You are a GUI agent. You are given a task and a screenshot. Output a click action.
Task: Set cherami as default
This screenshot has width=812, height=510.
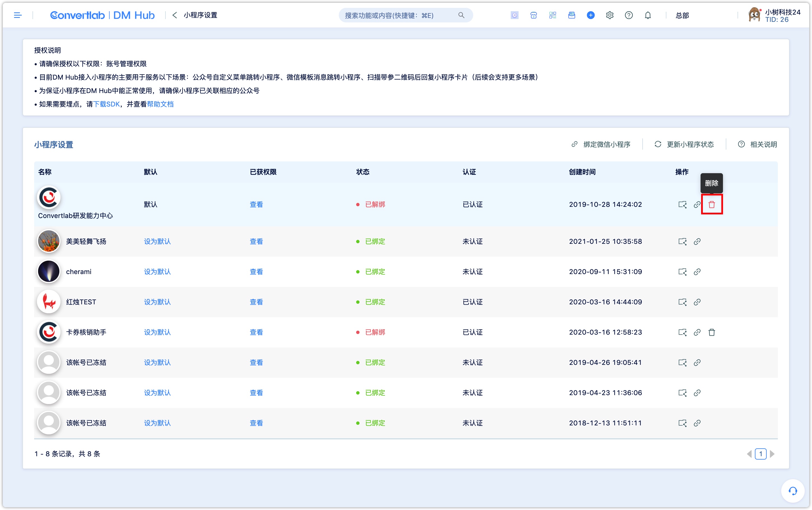157,272
